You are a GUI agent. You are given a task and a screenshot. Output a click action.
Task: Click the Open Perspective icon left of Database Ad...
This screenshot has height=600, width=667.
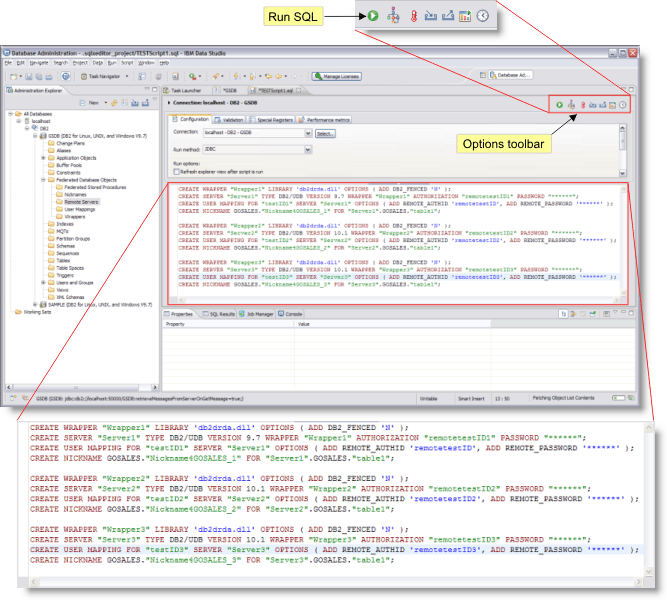pyautogui.click(x=482, y=75)
